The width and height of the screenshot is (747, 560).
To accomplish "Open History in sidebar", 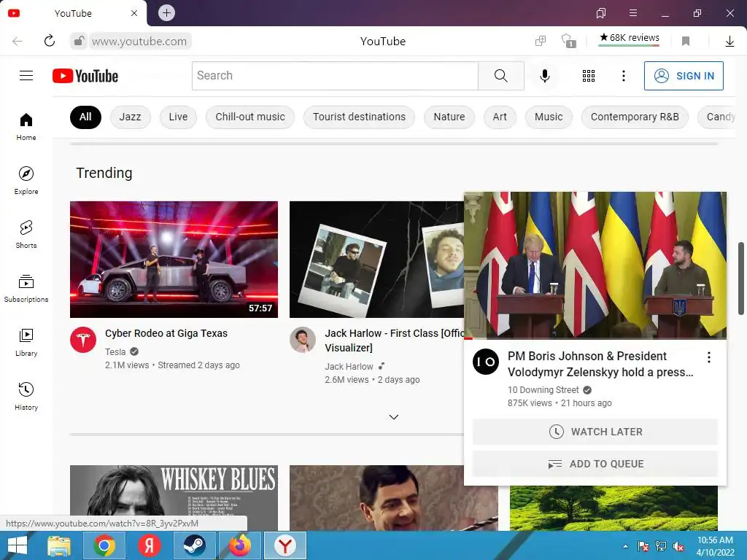I will tap(26, 396).
